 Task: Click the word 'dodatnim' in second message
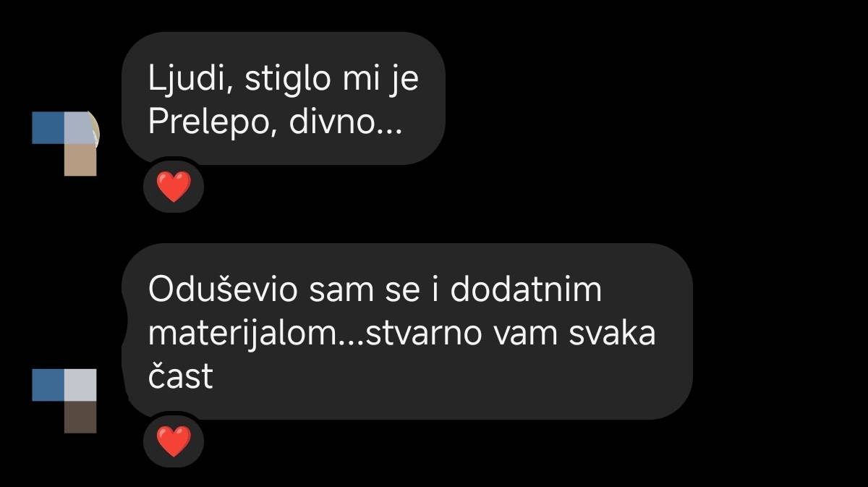[527, 290]
